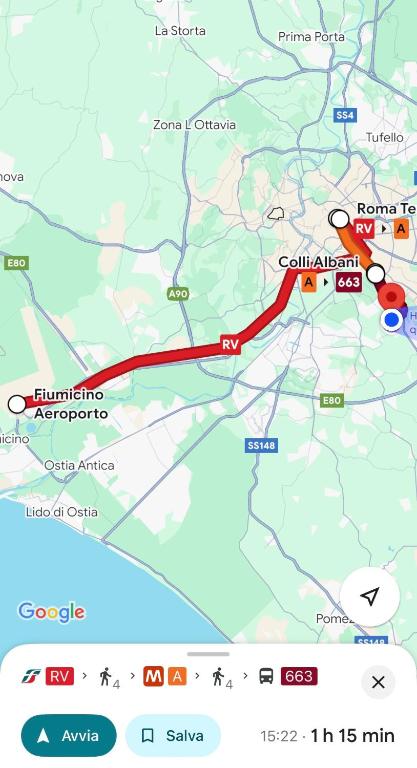This screenshot has height=768, width=417.
Task: Select the RV label on the red route line
Action: (230, 344)
